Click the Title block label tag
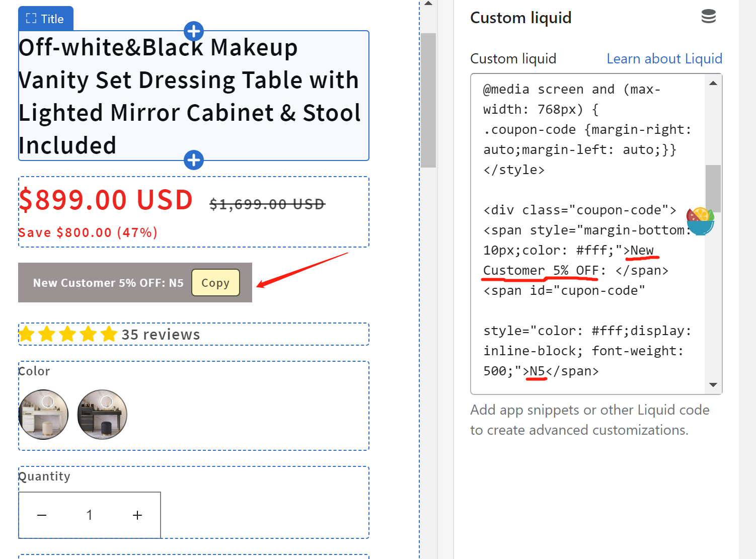The image size is (756, 559). coord(45,19)
